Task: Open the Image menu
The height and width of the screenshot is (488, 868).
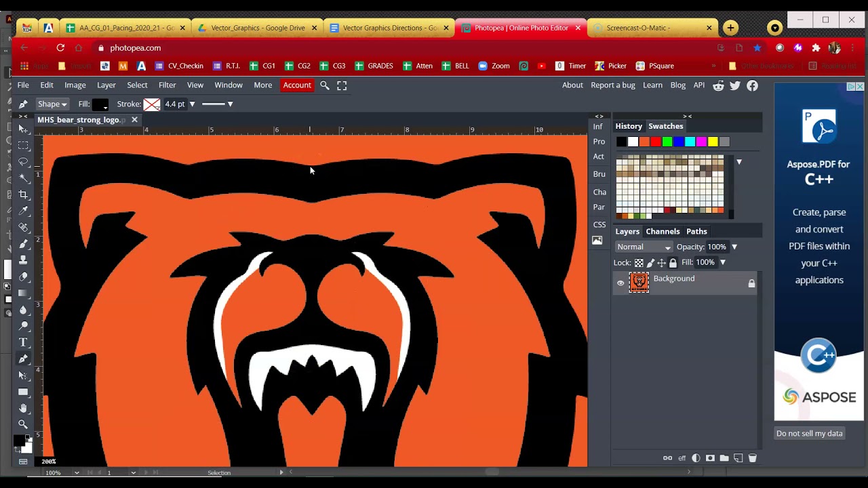Action: [x=75, y=85]
